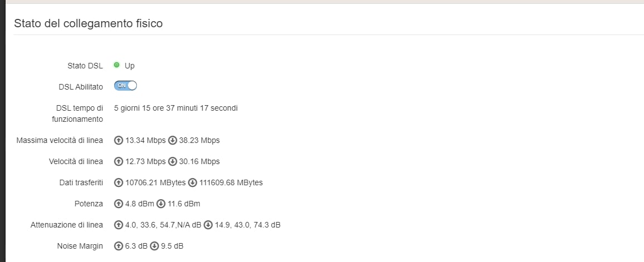
Task: Click download arrow icon beside 30.16 Mbps
Action: (x=173, y=161)
